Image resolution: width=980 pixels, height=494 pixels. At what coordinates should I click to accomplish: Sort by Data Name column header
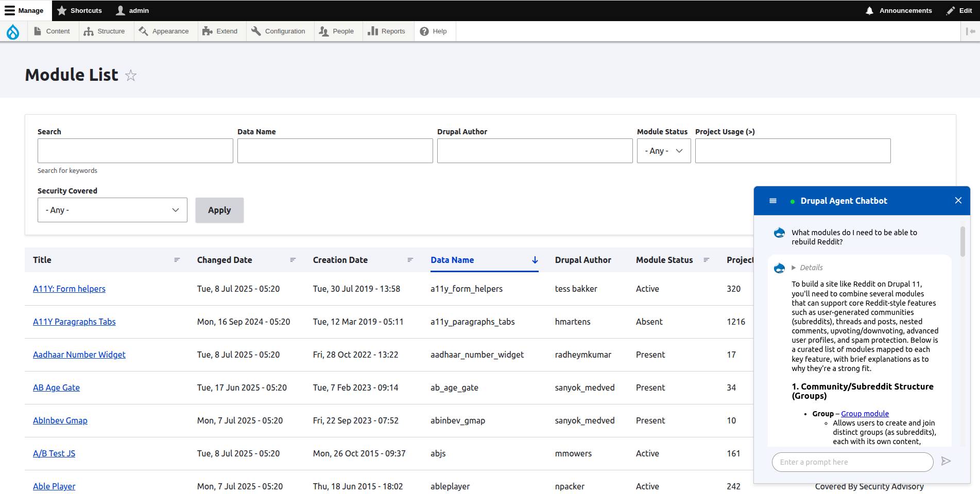pos(452,260)
